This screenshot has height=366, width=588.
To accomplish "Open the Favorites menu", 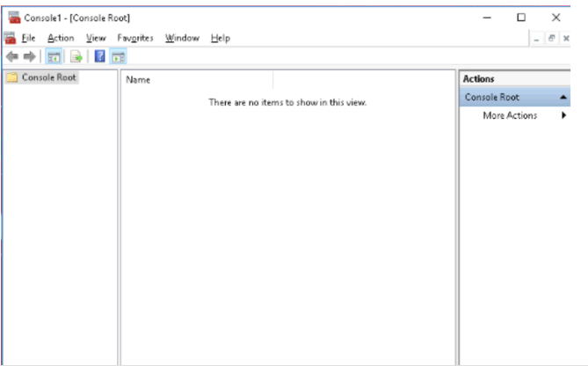I will [x=135, y=38].
